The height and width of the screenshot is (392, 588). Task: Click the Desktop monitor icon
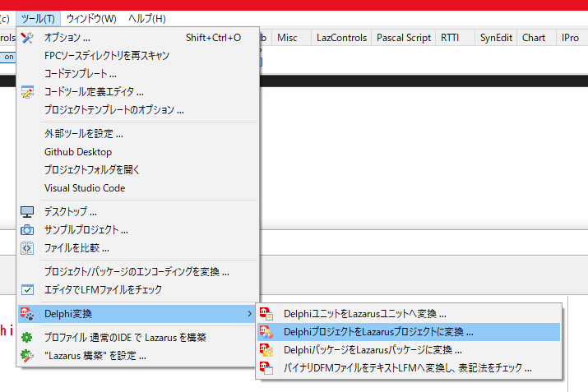coord(27,212)
